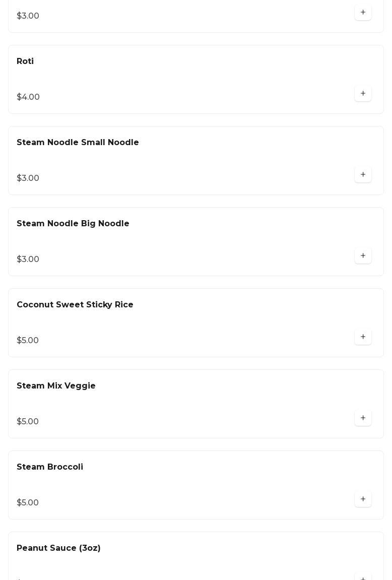Add Coconut Sweet Sticky Rice to order

pyautogui.click(x=363, y=337)
